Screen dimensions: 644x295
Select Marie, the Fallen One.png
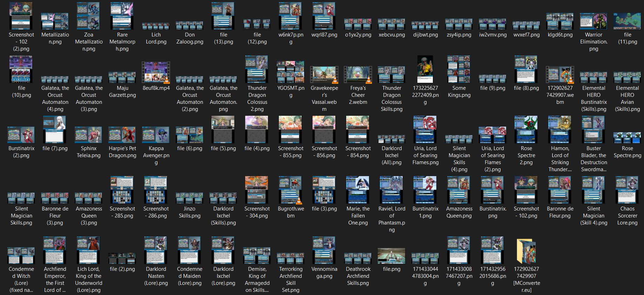tap(358, 190)
